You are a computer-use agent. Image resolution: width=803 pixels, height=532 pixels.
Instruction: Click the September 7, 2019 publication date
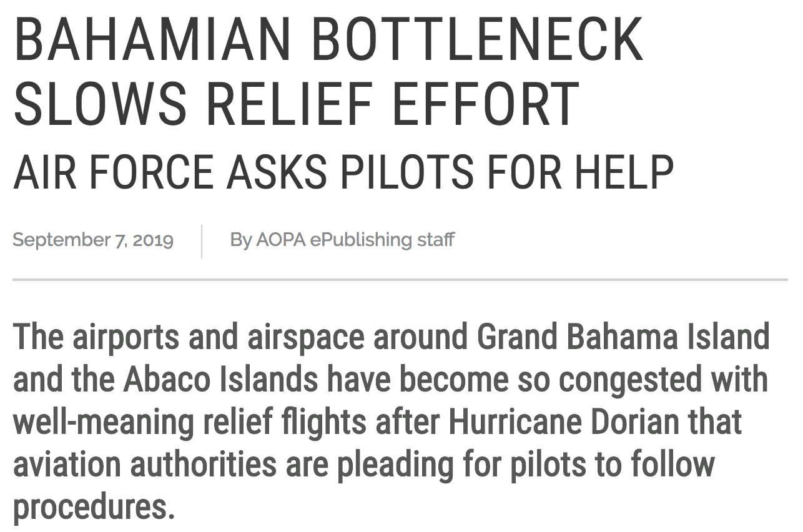[x=93, y=240]
